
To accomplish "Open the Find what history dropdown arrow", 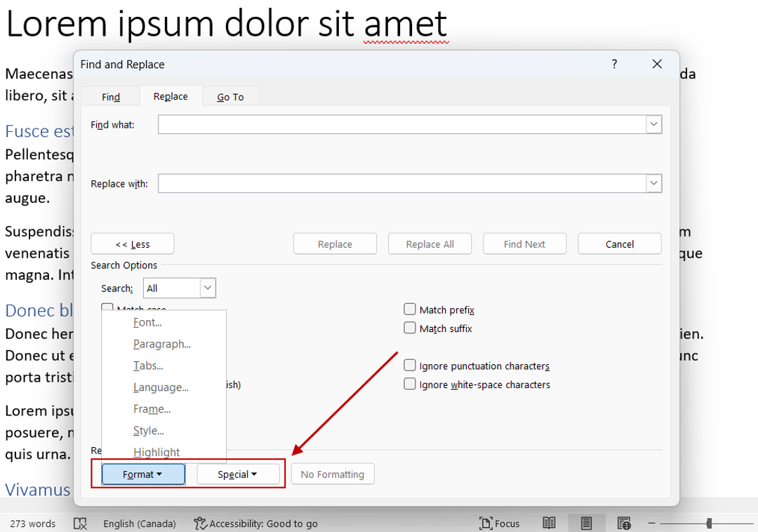I will (653, 124).
